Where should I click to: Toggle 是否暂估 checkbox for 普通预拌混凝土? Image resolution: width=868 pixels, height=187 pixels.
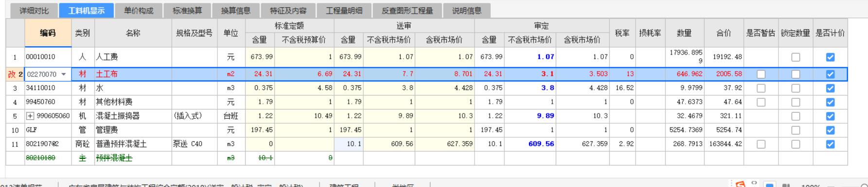coord(761,145)
